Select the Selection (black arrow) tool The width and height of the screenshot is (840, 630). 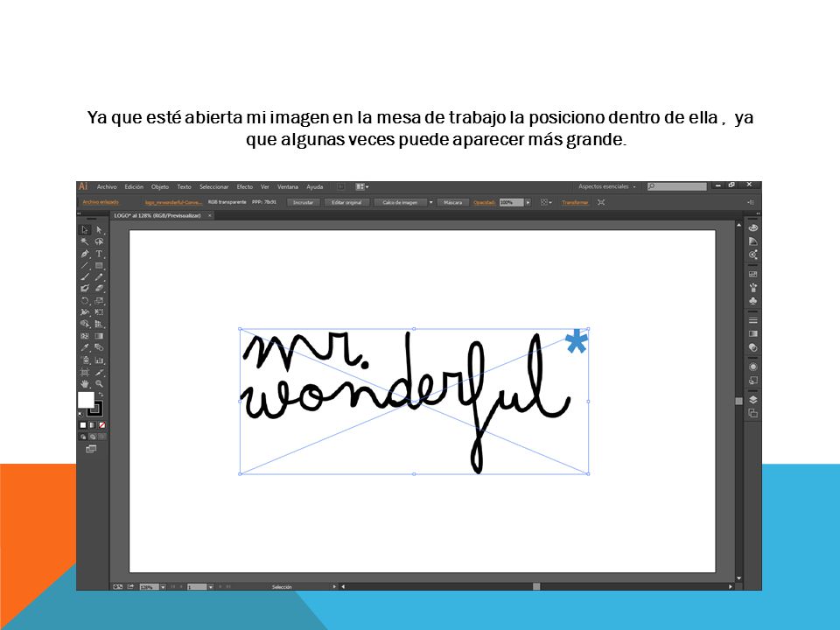tap(85, 230)
